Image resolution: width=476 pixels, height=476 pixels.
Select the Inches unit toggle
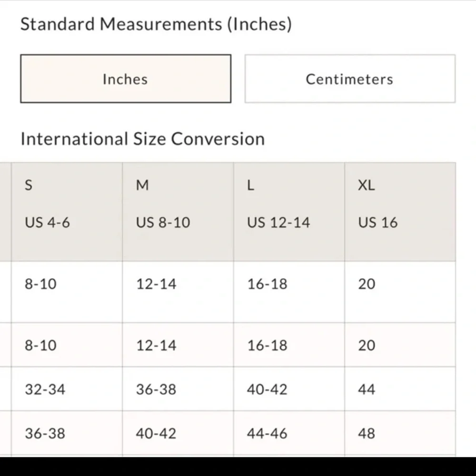click(x=126, y=79)
